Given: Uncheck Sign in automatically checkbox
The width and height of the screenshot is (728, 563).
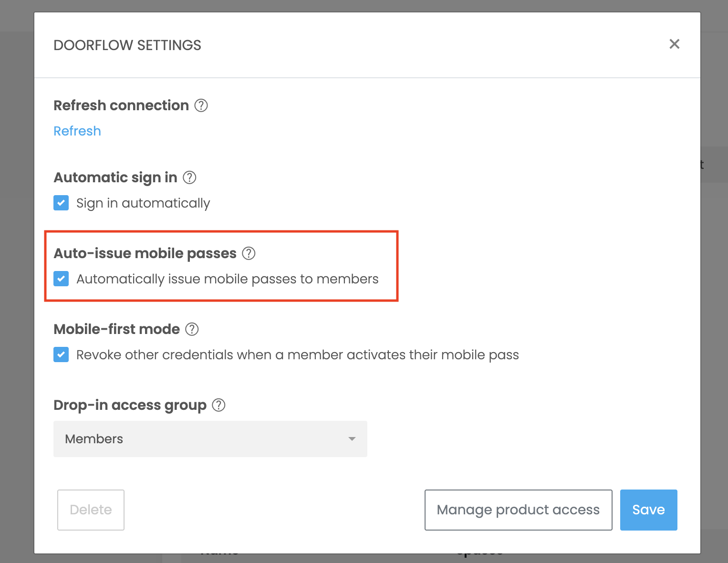Looking at the screenshot, I should 61,203.
